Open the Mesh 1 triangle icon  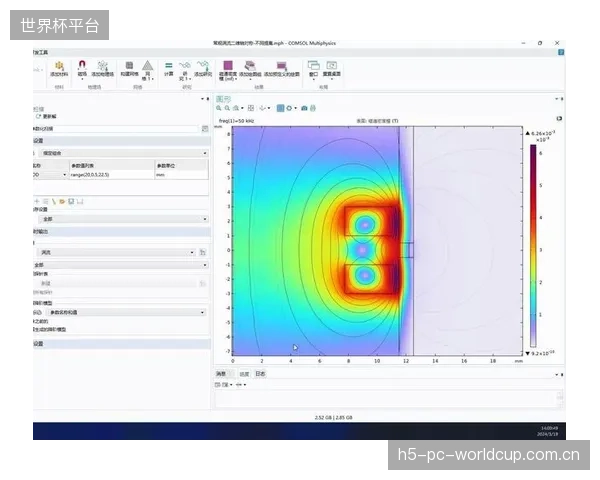pos(147,65)
